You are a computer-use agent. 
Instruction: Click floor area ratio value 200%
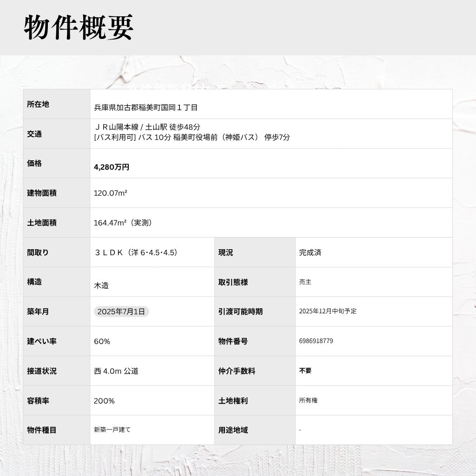pyautogui.click(x=104, y=401)
